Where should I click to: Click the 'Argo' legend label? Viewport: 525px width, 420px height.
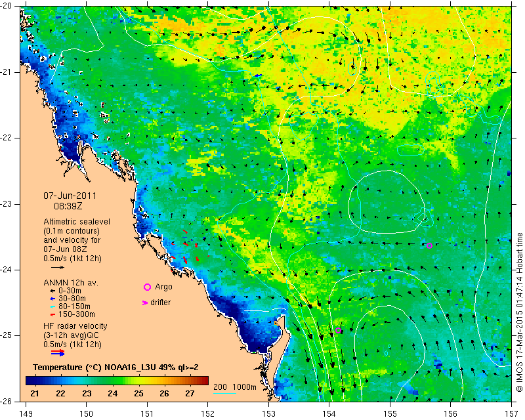[x=163, y=287]
